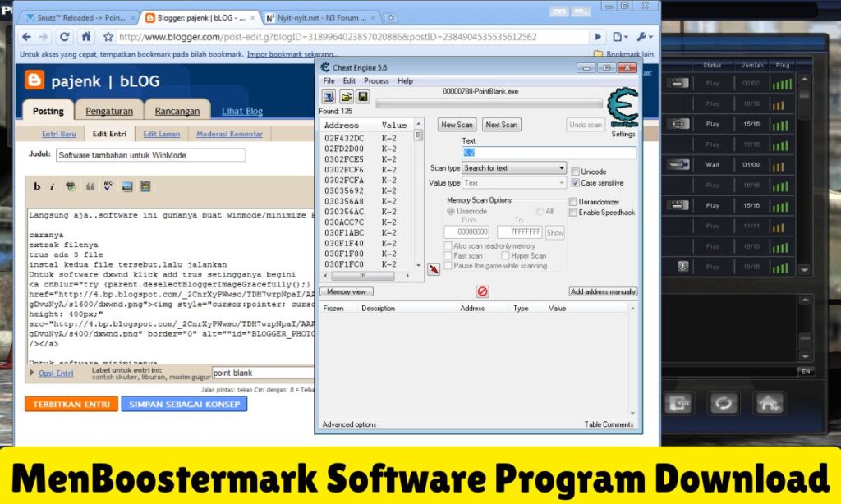Click the open file folder icon
Image resolution: width=841 pixels, height=504 pixels.
click(346, 97)
